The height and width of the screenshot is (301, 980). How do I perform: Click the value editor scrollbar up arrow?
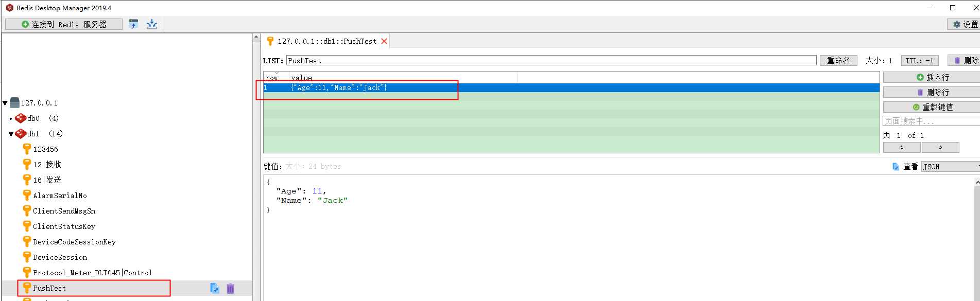[x=977, y=181]
